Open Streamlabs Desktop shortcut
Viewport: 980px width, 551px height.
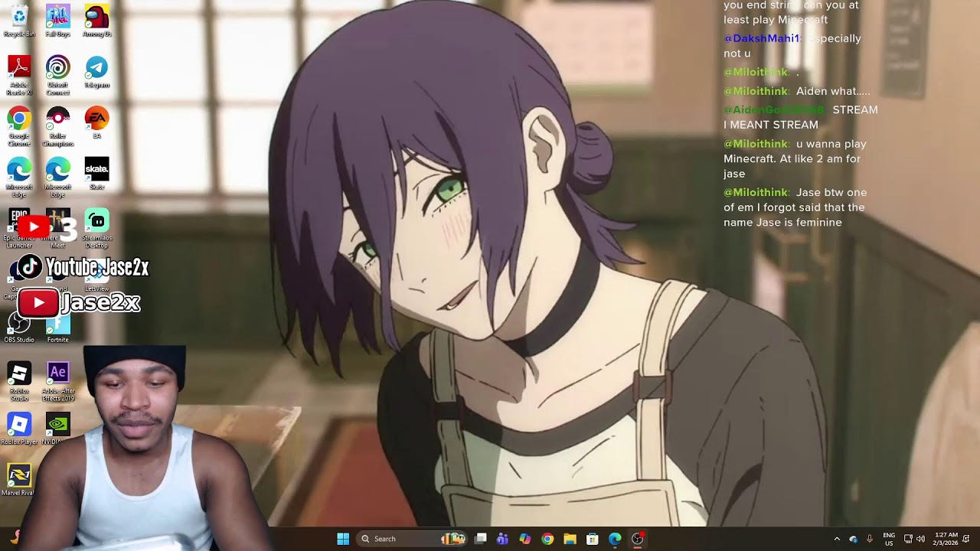pyautogui.click(x=96, y=228)
